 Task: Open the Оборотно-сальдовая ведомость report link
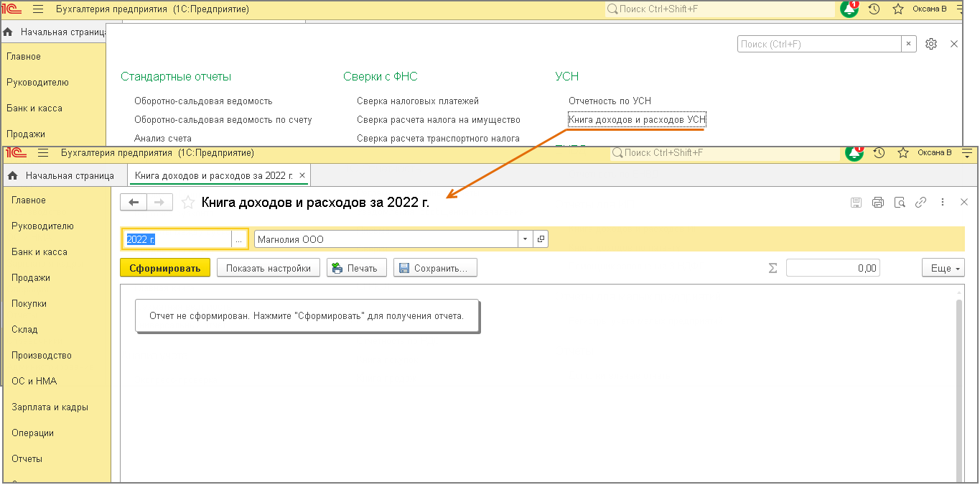coord(203,101)
